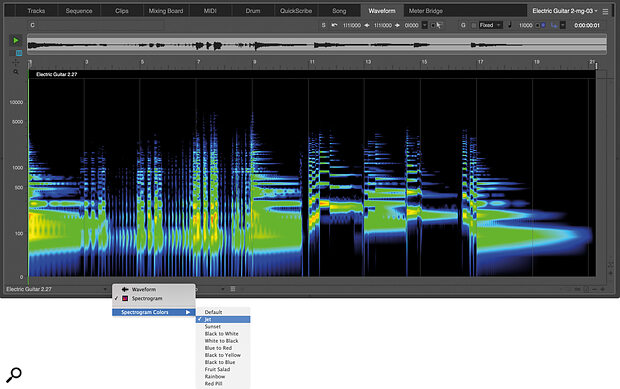Click the waveform overview strip
Image resolution: width=620 pixels, height=389 pixels.
[x=317, y=45]
